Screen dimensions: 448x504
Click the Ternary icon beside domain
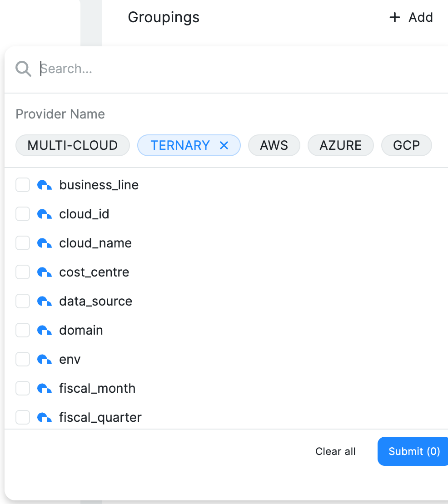click(45, 331)
